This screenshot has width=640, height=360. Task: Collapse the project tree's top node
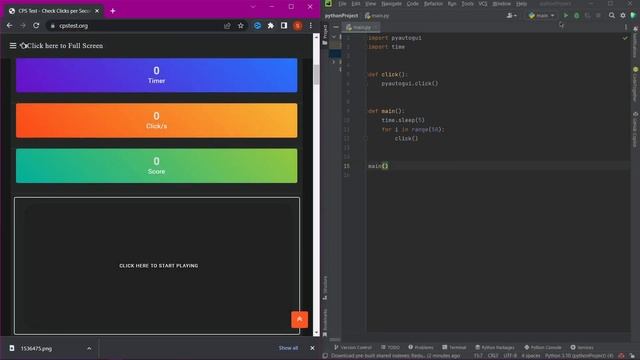click(334, 37)
